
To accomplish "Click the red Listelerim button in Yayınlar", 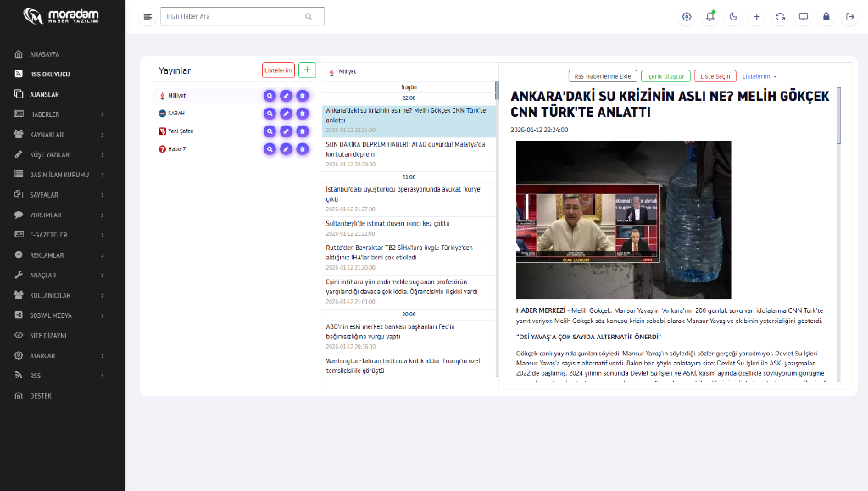I will tap(278, 70).
